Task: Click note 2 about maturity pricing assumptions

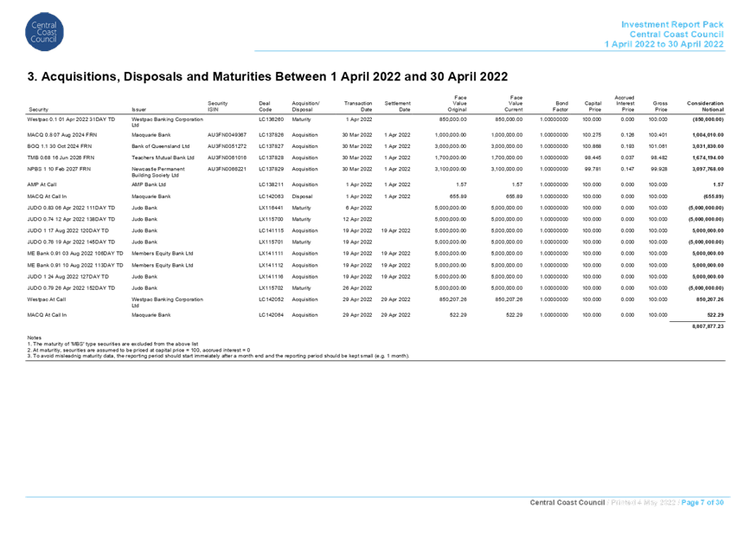Action: tap(138, 351)
